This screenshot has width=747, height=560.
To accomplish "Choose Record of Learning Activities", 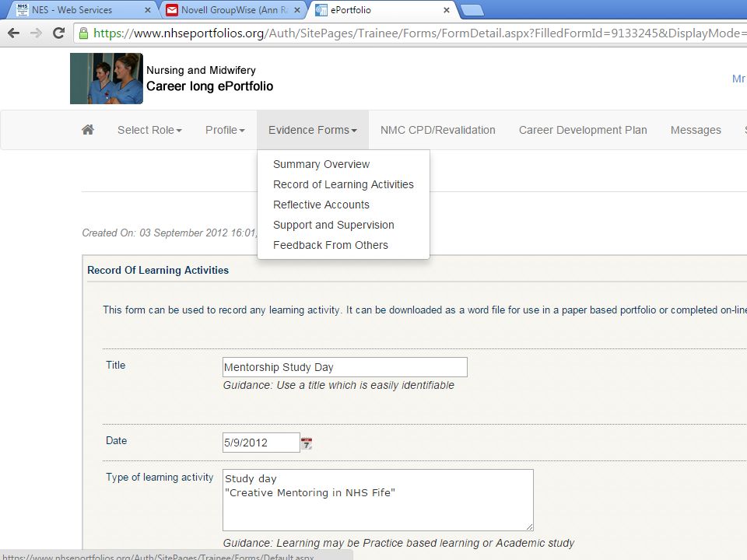I will click(343, 184).
